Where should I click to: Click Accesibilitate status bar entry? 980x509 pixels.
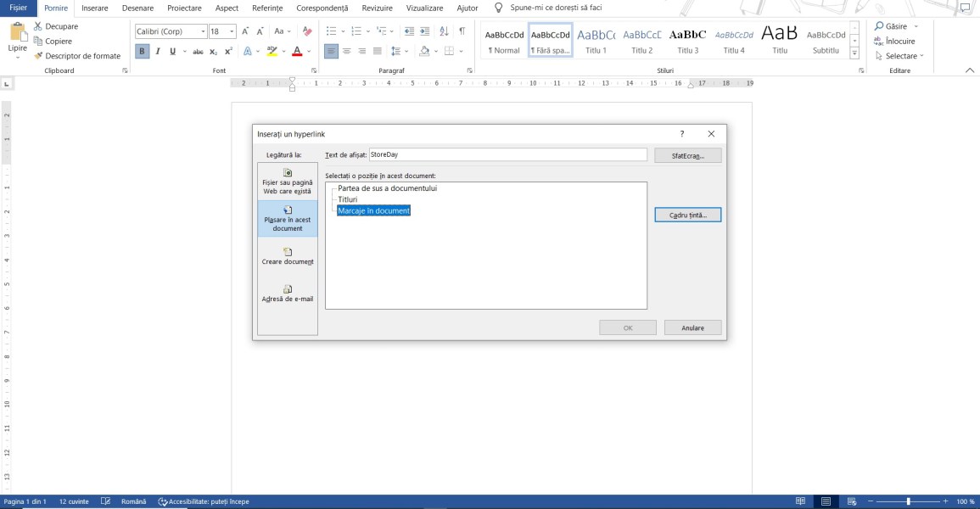pyautogui.click(x=204, y=501)
